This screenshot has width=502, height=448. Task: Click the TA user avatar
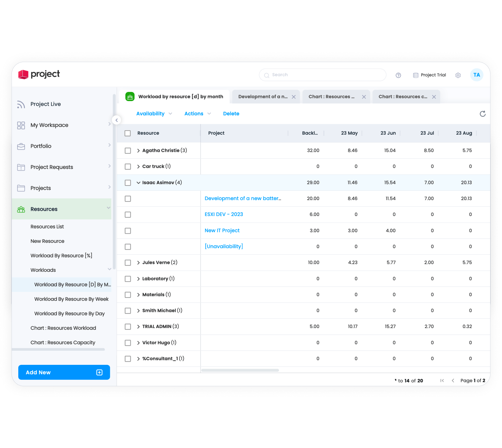point(476,75)
